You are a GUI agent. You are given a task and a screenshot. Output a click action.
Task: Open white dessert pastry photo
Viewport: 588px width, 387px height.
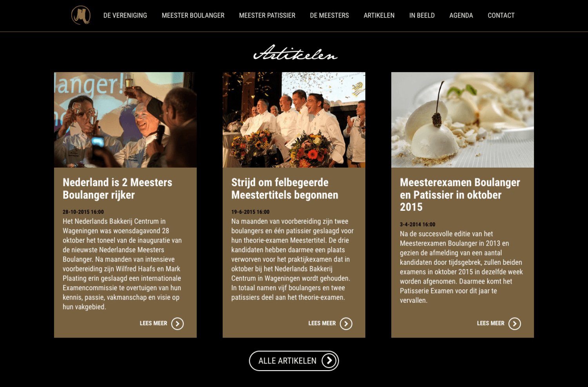tap(463, 120)
